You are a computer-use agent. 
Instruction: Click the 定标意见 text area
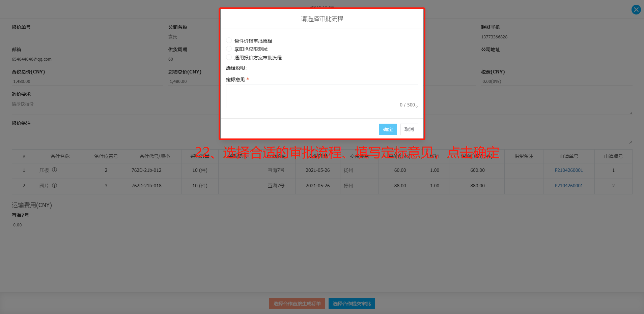tap(322, 96)
